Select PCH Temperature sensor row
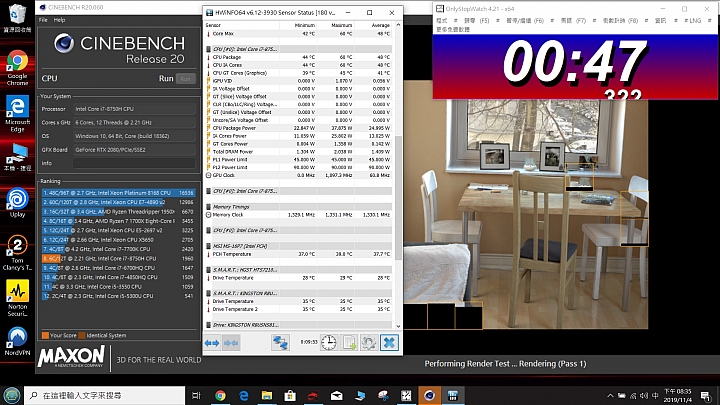720x405 pixels. (299, 254)
